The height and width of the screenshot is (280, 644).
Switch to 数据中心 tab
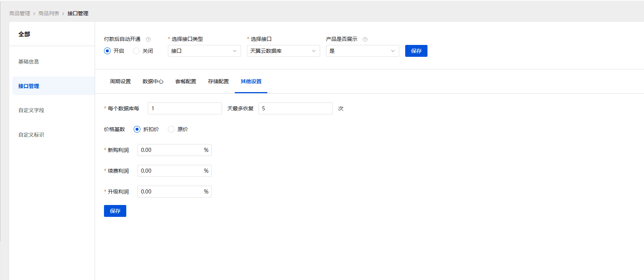pyautogui.click(x=153, y=81)
